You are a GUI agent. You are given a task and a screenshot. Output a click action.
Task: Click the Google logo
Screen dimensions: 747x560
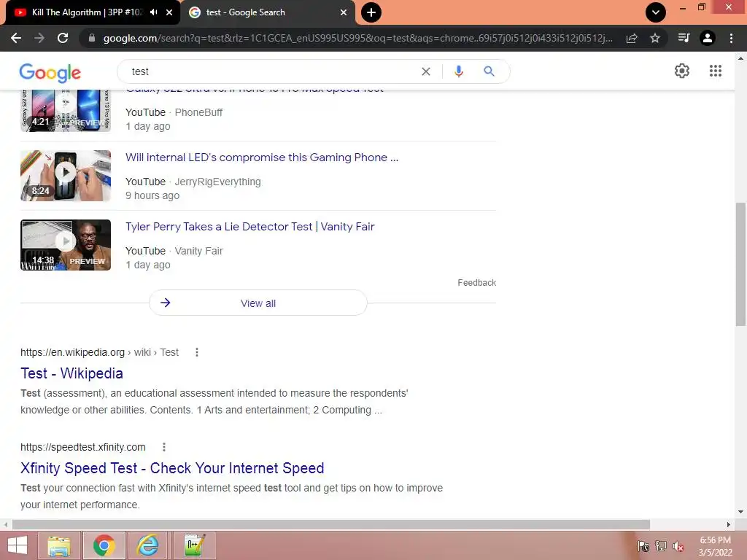[50, 72]
